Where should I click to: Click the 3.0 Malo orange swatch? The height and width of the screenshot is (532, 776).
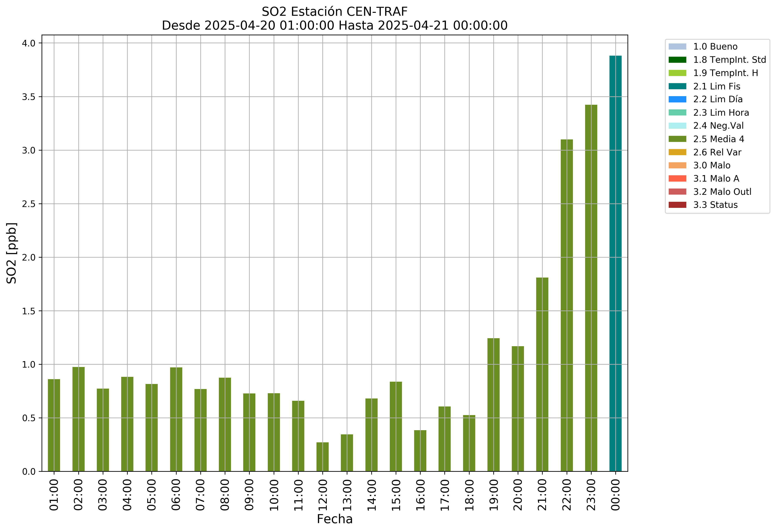point(677,165)
